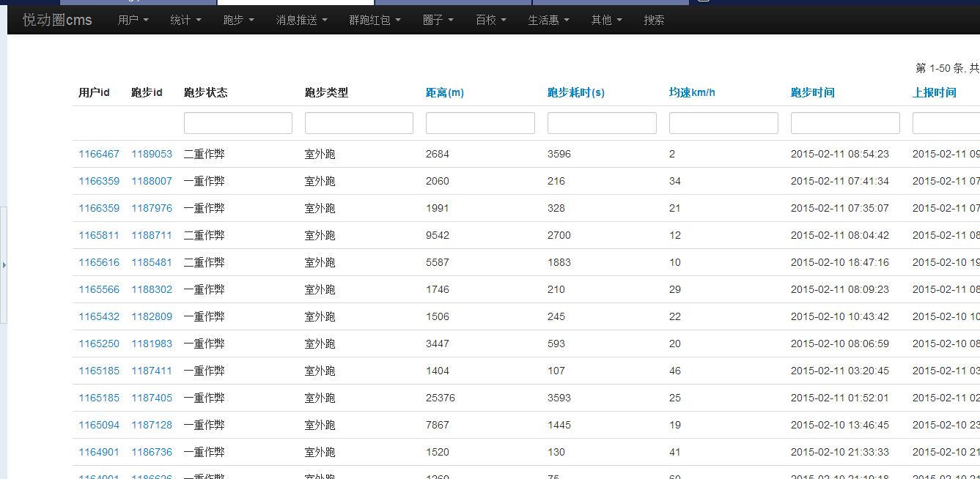
Task: Open the 统计 dropdown menu
Action: [x=185, y=20]
